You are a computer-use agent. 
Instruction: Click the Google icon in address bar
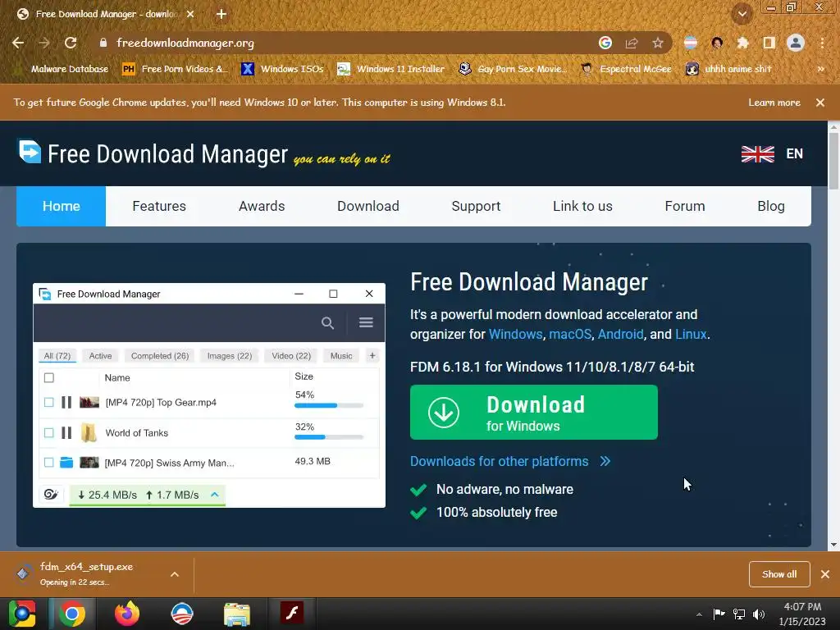(605, 43)
